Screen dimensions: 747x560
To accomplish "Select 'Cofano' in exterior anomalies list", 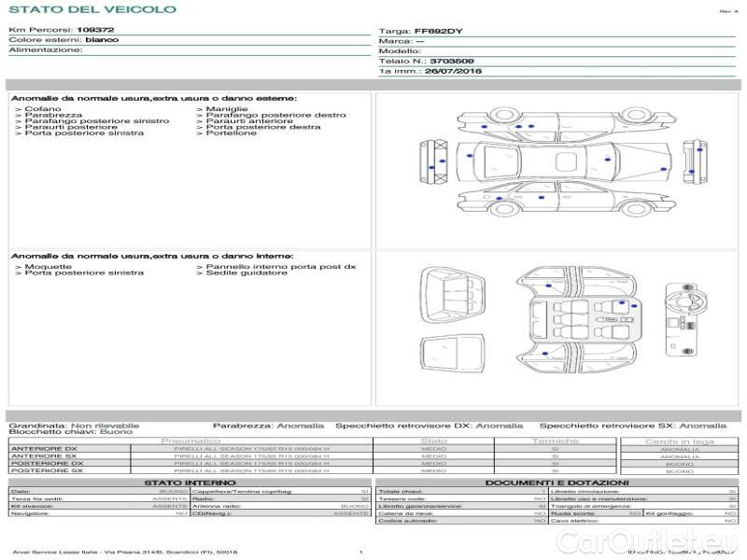I will click(x=43, y=109).
